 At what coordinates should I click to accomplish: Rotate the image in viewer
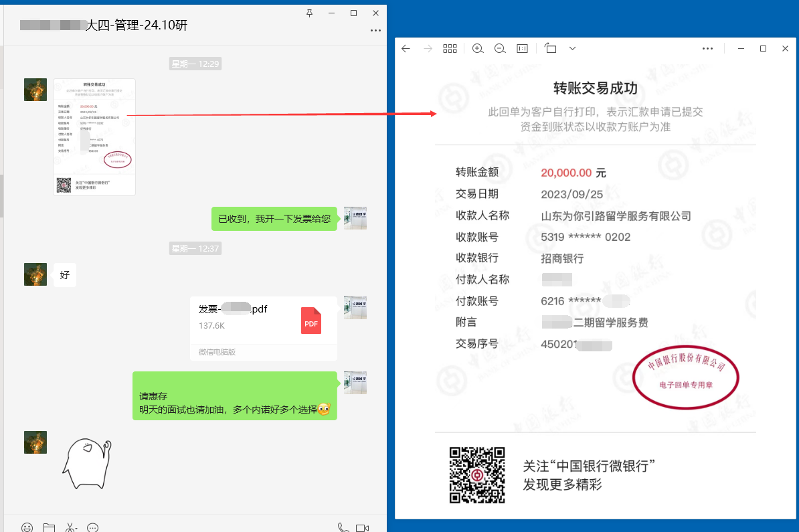pos(550,48)
